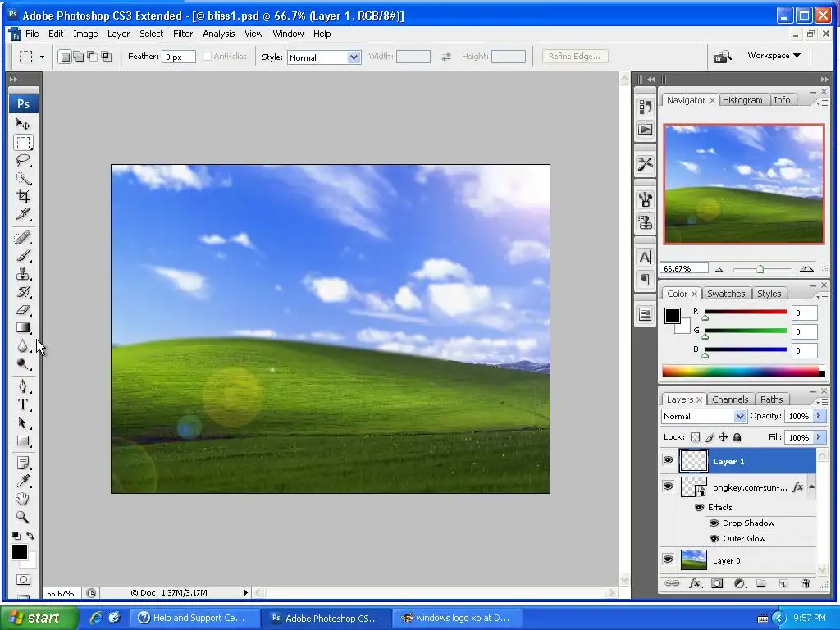The width and height of the screenshot is (840, 630).
Task: Toggle lock all for layer
Action: click(x=737, y=437)
